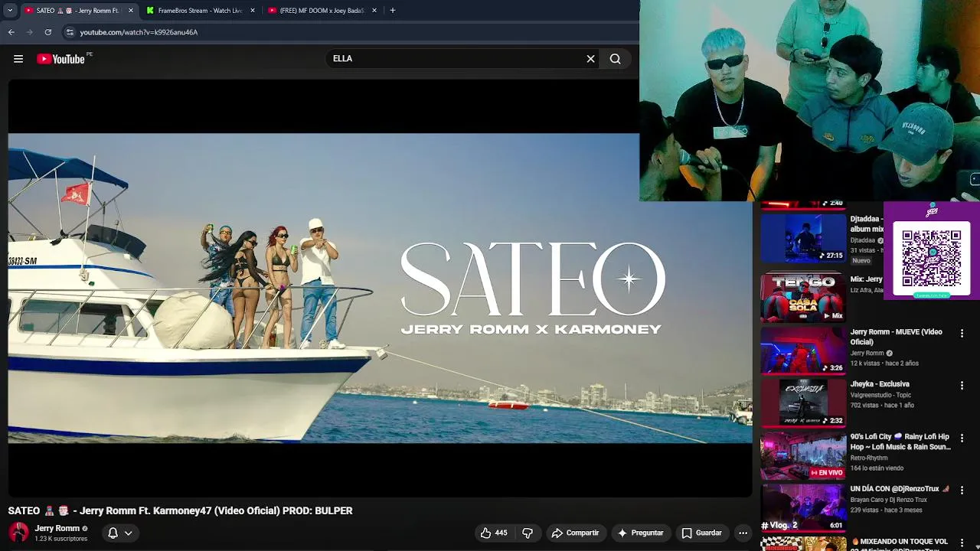The image size is (980, 551).
Task: Open a new browser tab with plus icon
Action: pos(393,11)
